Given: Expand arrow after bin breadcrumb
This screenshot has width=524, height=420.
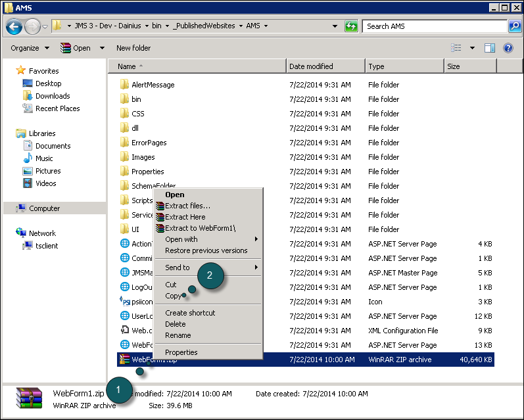Looking at the screenshot, I should pos(167,26).
